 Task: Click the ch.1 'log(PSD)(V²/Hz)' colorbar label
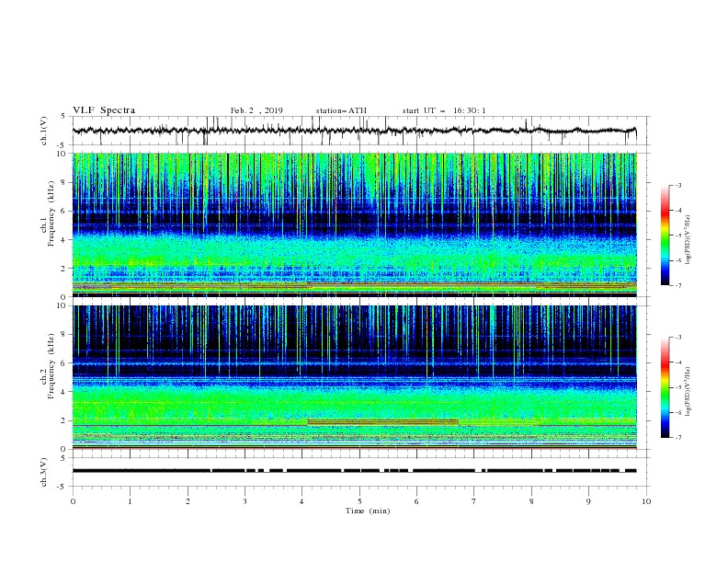point(688,240)
